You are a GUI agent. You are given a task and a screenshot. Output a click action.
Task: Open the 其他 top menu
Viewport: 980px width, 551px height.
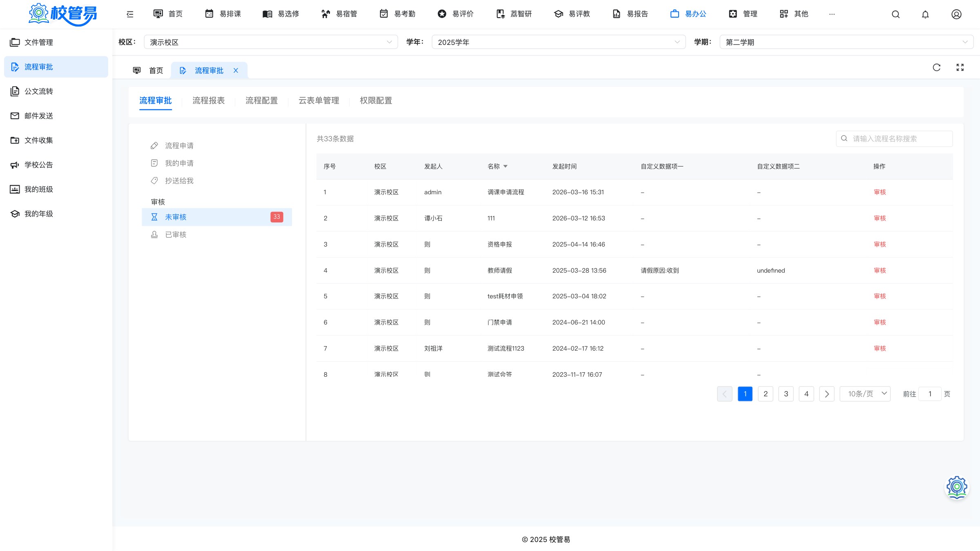tap(794, 14)
